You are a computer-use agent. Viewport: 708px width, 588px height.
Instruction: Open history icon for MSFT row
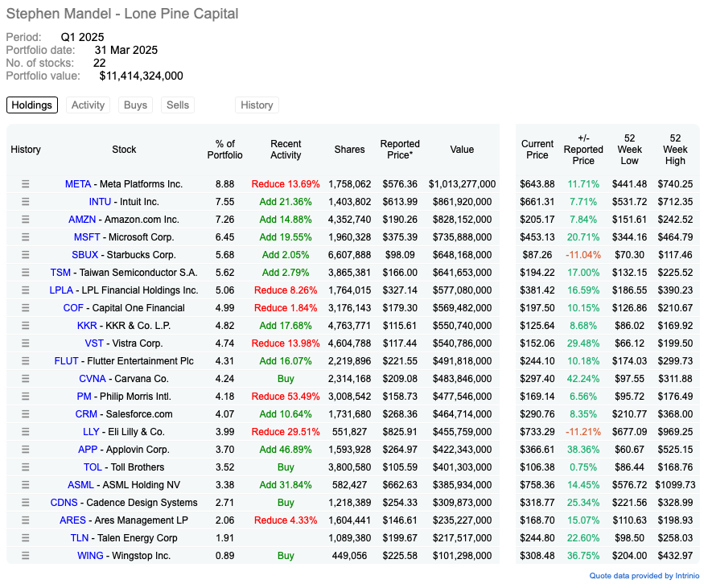point(25,237)
